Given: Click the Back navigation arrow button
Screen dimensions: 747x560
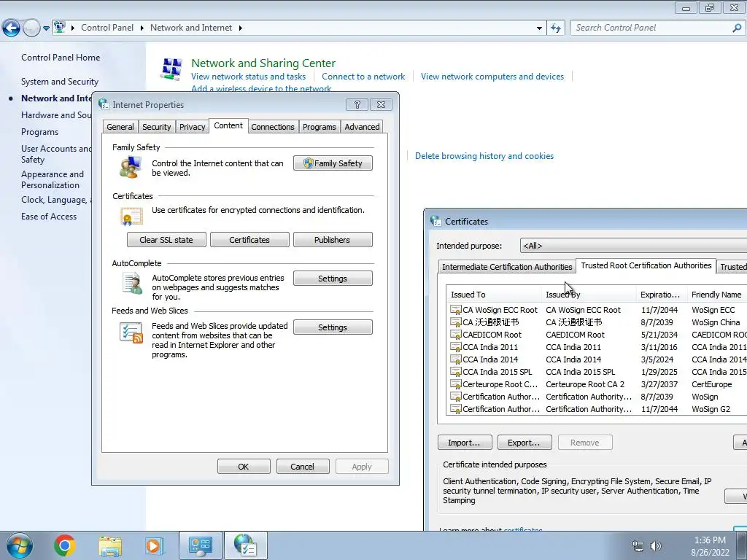Looking at the screenshot, I should (12, 28).
